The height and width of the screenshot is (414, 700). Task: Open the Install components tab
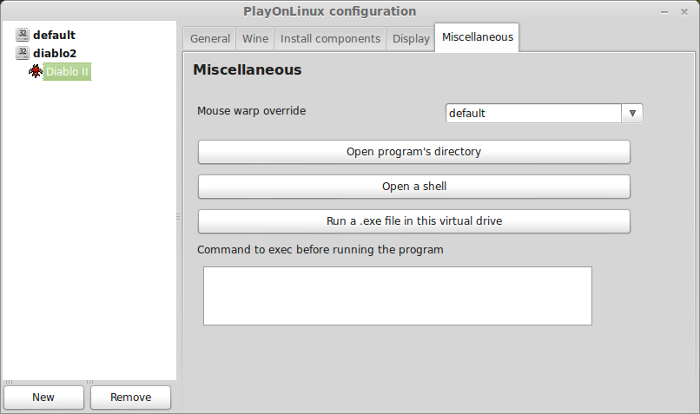click(x=330, y=39)
